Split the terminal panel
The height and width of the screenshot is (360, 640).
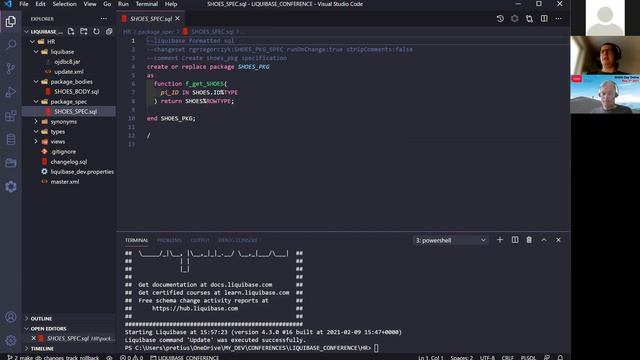515,240
